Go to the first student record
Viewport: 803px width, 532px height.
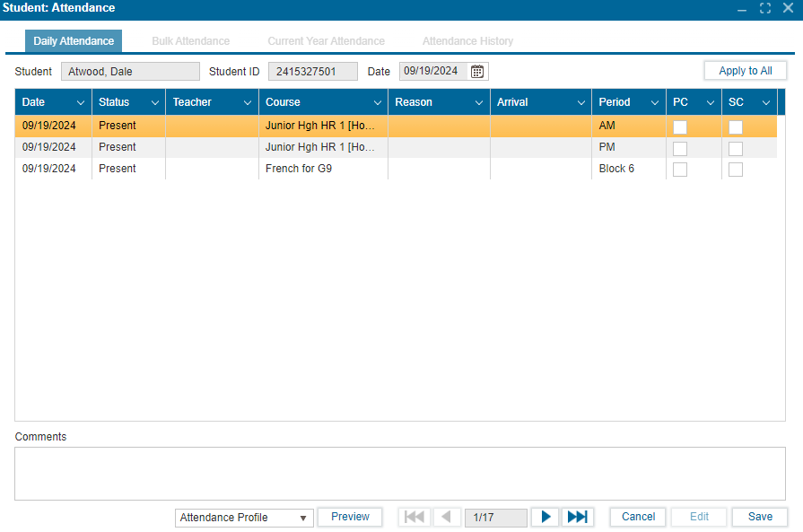pyautogui.click(x=414, y=517)
